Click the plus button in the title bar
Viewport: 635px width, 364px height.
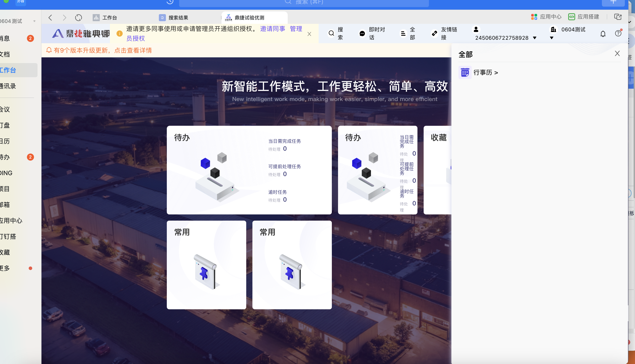(x=613, y=2)
